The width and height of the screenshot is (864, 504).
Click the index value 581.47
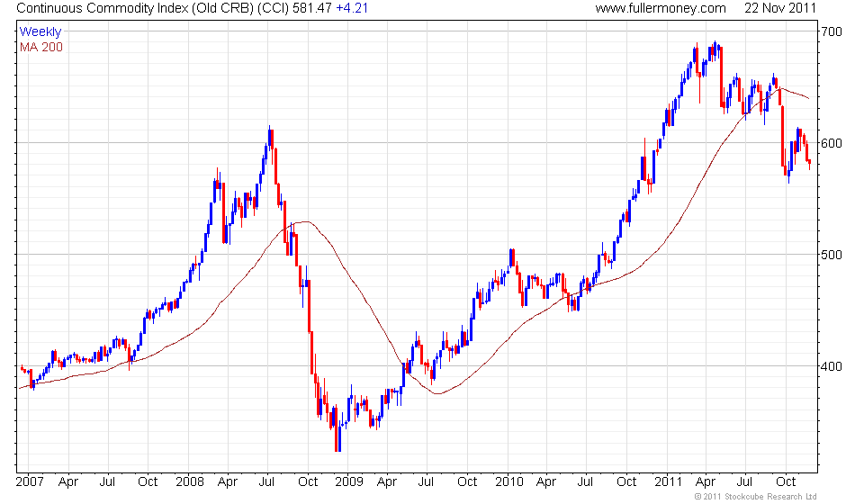click(x=312, y=8)
